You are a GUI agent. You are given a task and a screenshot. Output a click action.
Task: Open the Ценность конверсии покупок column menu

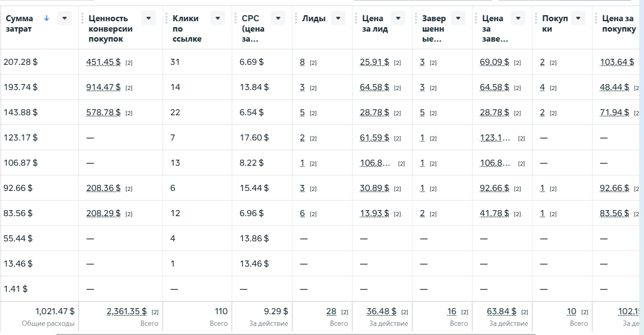coord(148,18)
